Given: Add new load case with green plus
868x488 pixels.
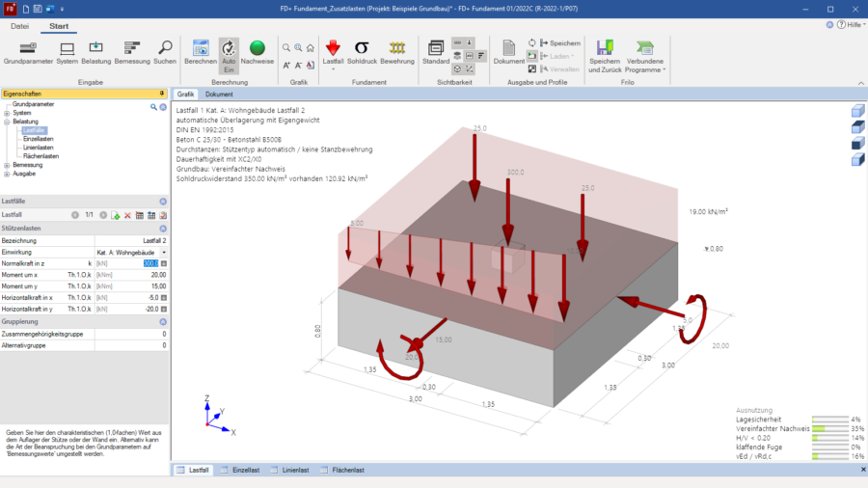Looking at the screenshot, I should (115, 215).
